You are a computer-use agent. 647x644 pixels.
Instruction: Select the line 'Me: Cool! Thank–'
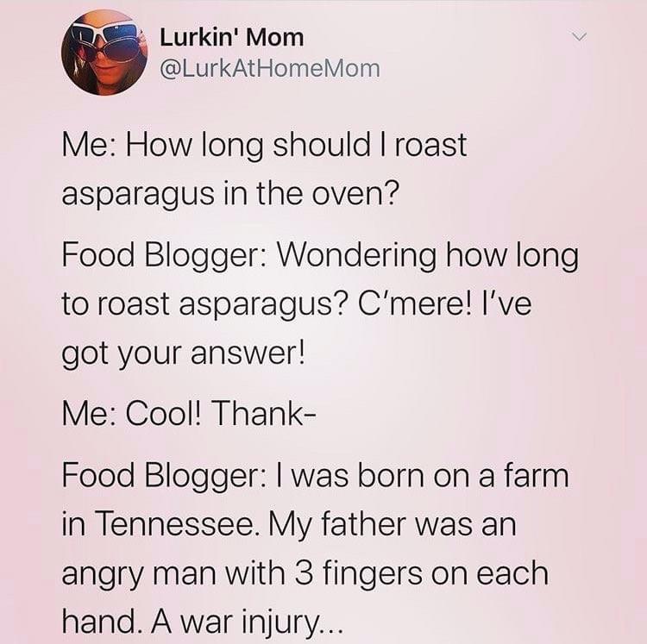(190, 414)
